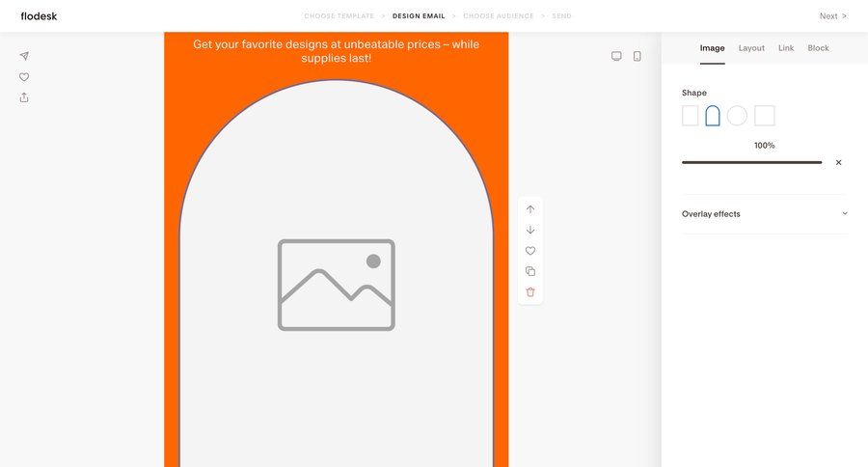868x467 pixels.
Task: Click the 'unbeatable prices' text block
Action: pos(336,51)
